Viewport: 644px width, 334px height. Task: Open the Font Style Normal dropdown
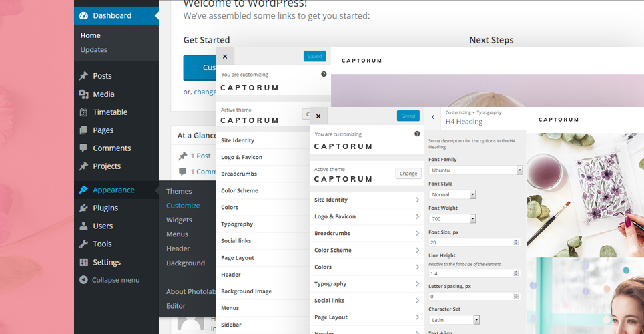click(452, 194)
